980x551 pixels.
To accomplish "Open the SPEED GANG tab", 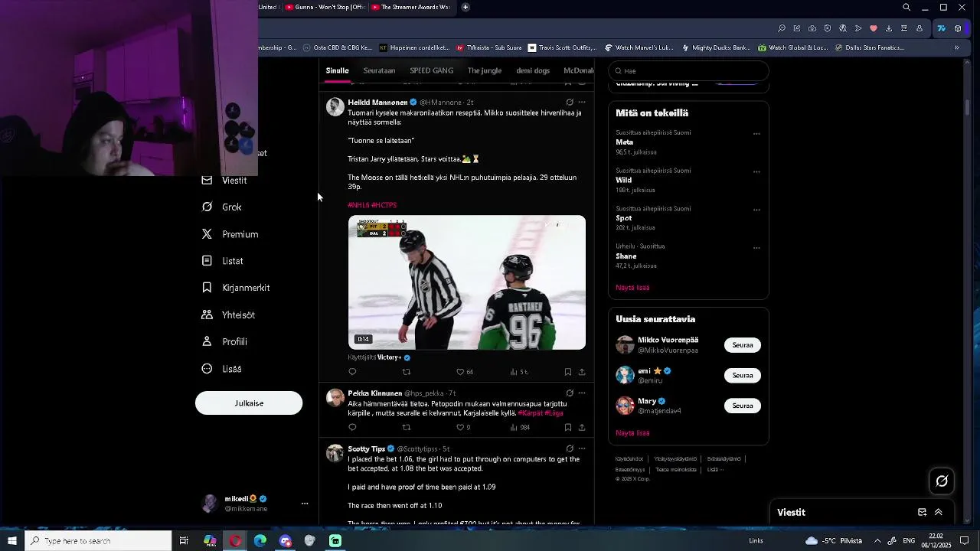I will [432, 70].
